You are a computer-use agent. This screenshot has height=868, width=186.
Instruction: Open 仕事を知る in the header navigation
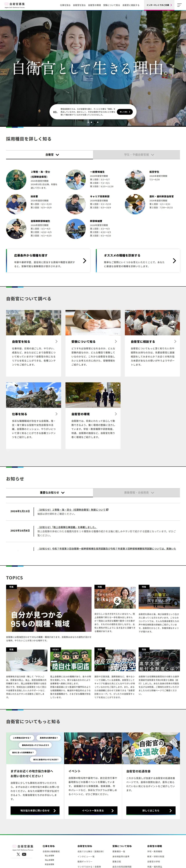(x=65, y=5)
